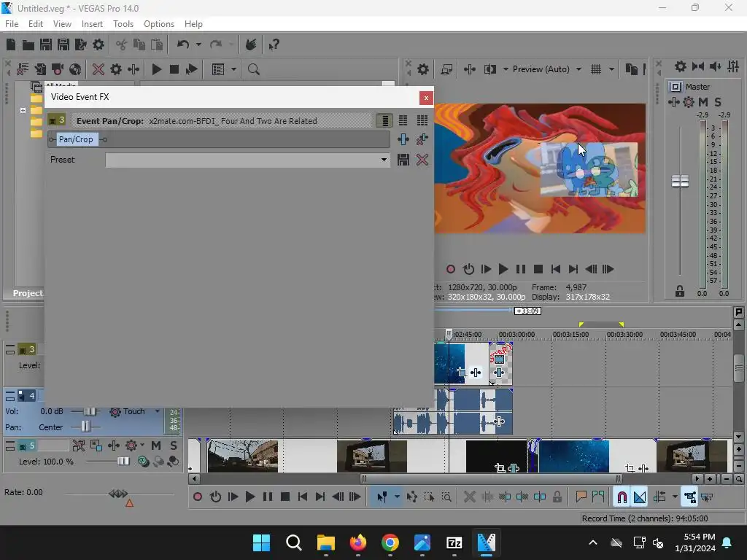Select the middle grid view icon in Video Event FX header

[x=403, y=120]
